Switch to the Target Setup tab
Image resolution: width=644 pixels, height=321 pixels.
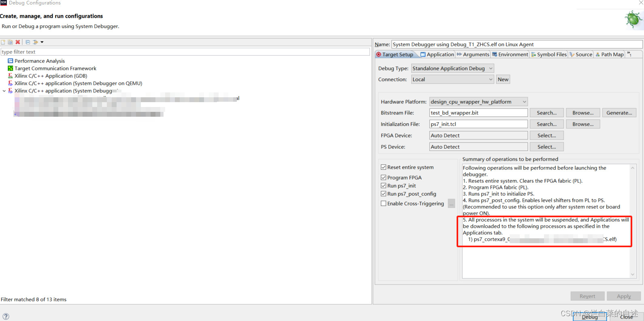tap(395, 54)
